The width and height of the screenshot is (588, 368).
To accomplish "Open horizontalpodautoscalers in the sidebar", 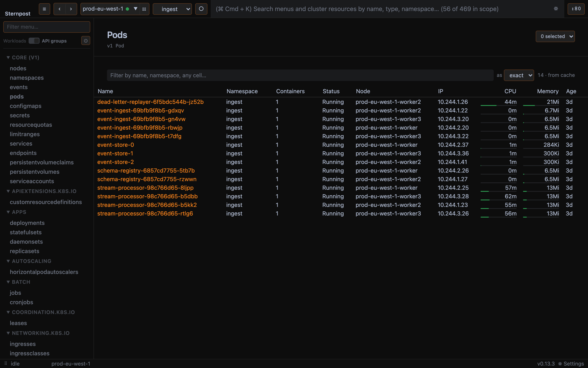I will tap(44, 272).
